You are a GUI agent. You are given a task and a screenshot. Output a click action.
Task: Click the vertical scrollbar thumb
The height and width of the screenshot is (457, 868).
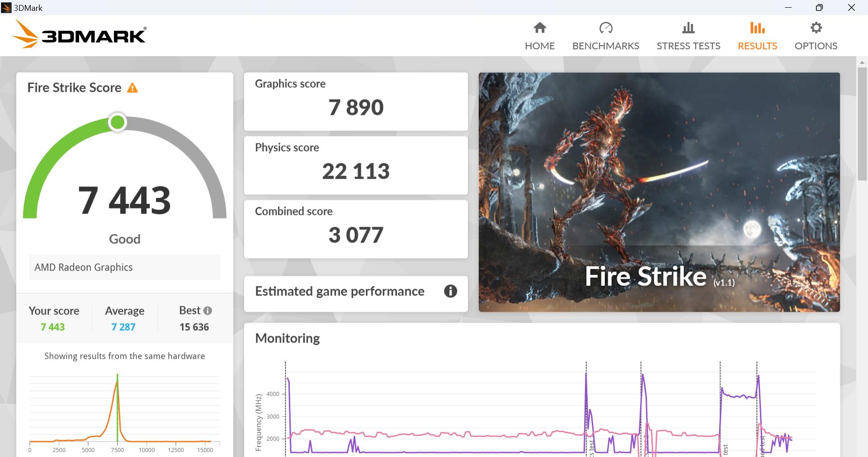coord(862,122)
